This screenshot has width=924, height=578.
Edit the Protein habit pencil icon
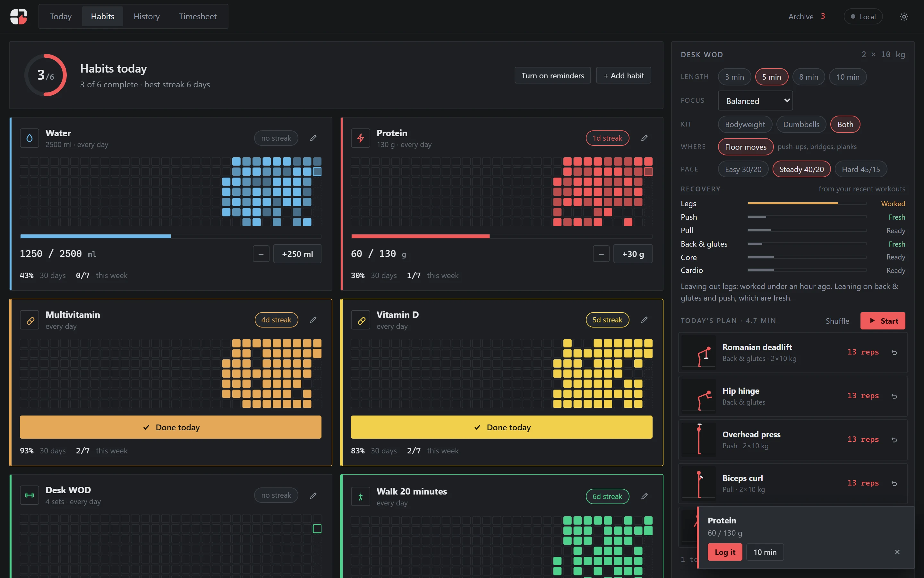click(644, 138)
